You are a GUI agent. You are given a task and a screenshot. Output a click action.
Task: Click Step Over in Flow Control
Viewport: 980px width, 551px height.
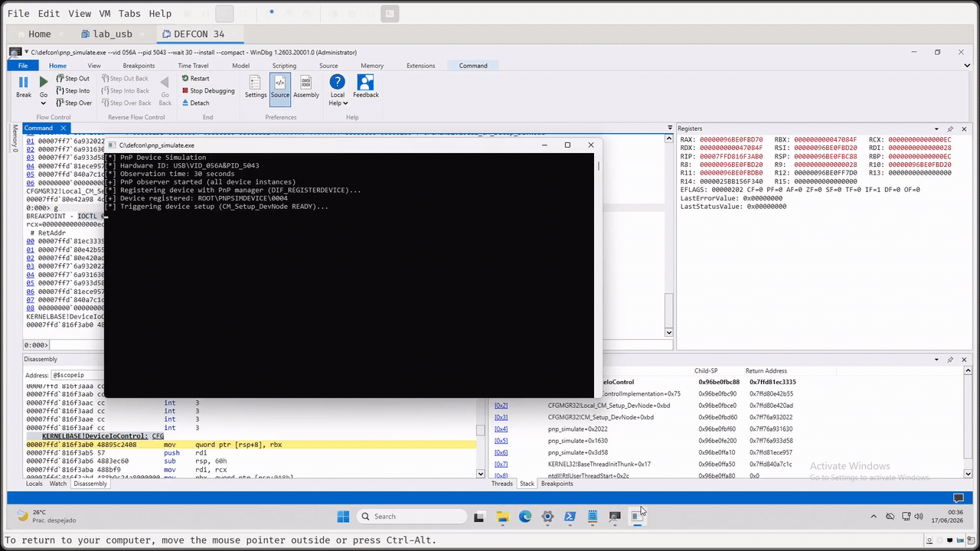73,103
